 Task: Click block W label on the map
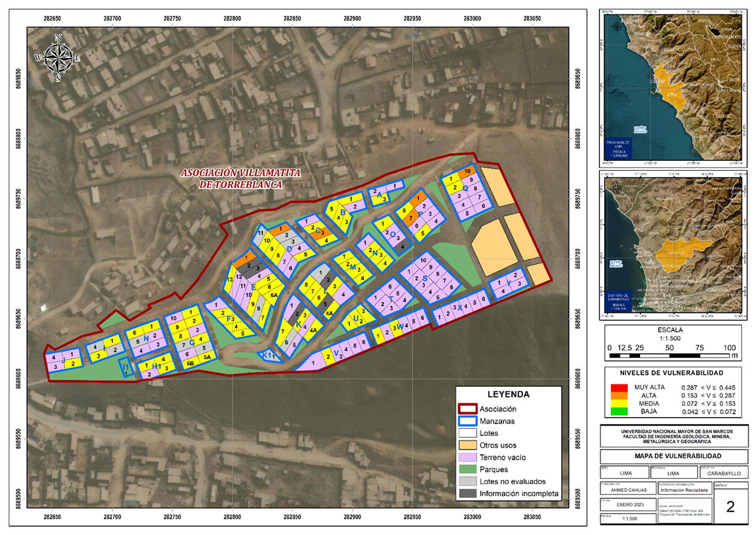(x=400, y=326)
